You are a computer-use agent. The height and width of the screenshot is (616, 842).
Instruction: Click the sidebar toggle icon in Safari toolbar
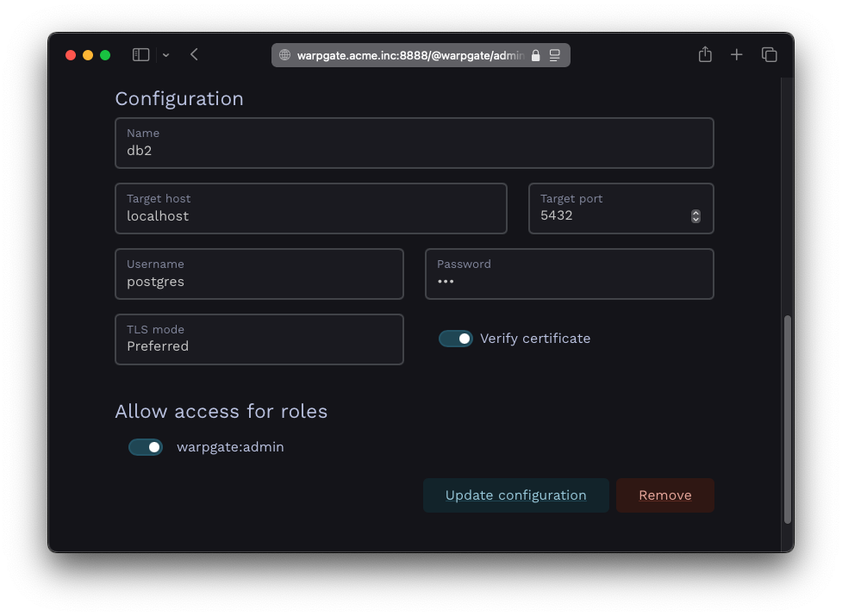(x=140, y=53)
